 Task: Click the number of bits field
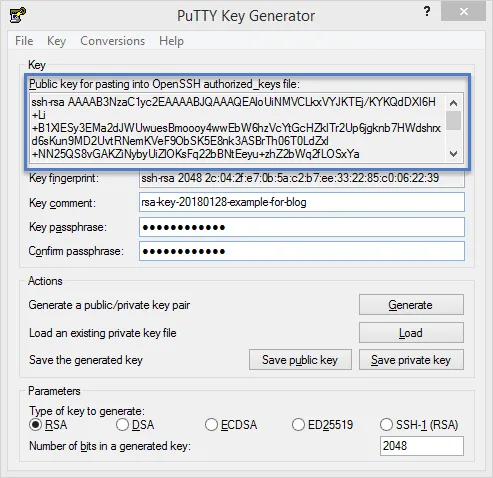click(x=422, y=446)
